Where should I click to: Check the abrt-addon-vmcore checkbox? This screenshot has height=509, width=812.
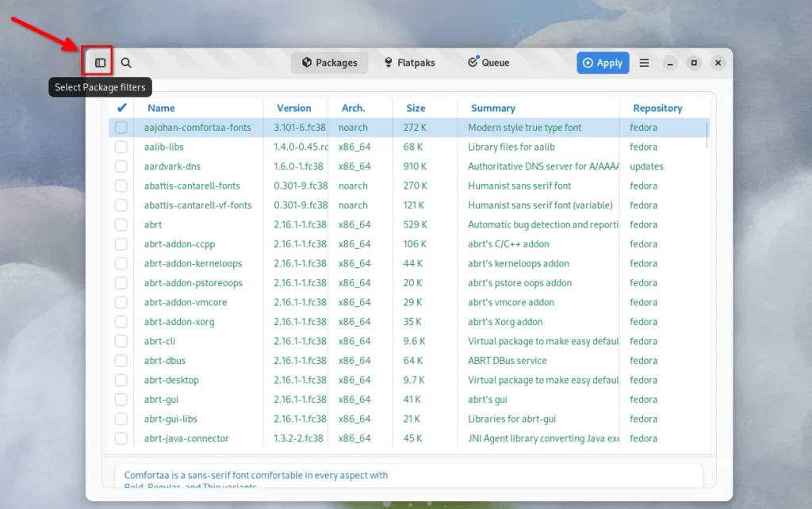point(121,302)
